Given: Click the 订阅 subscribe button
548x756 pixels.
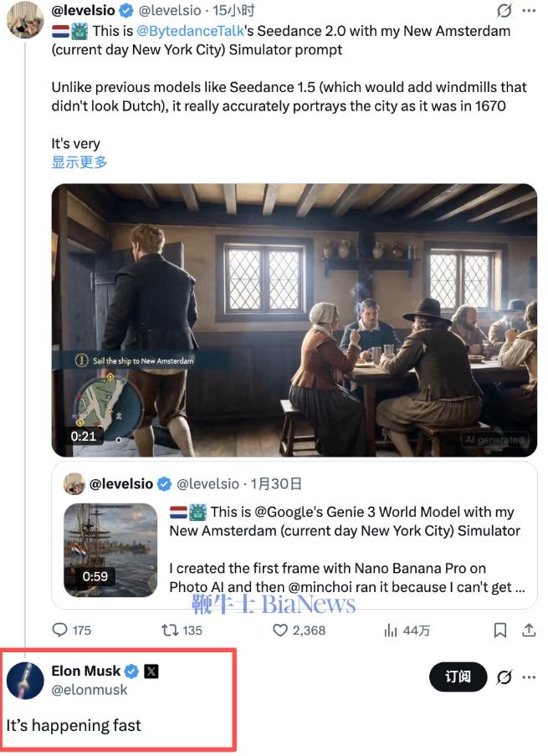Looking at the screenshot, I should 458,677.
